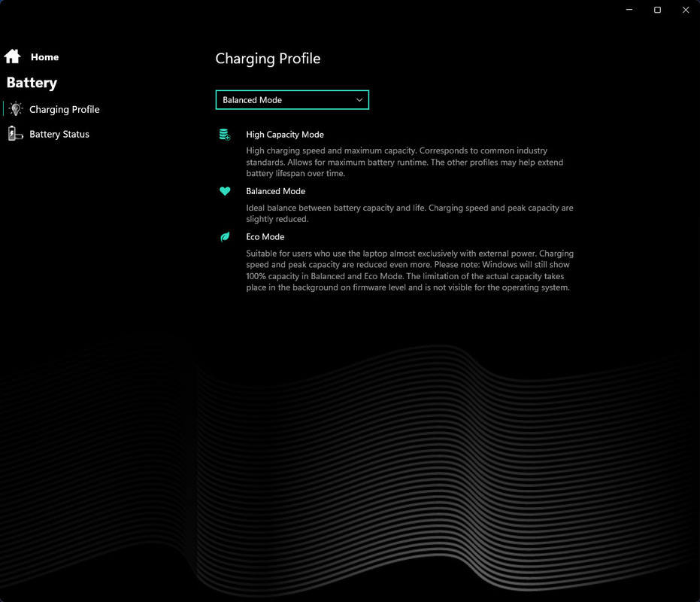Open the Balanced Mode profile dropdown
This screenshot has height=602, width=700.
click(292, 99)
